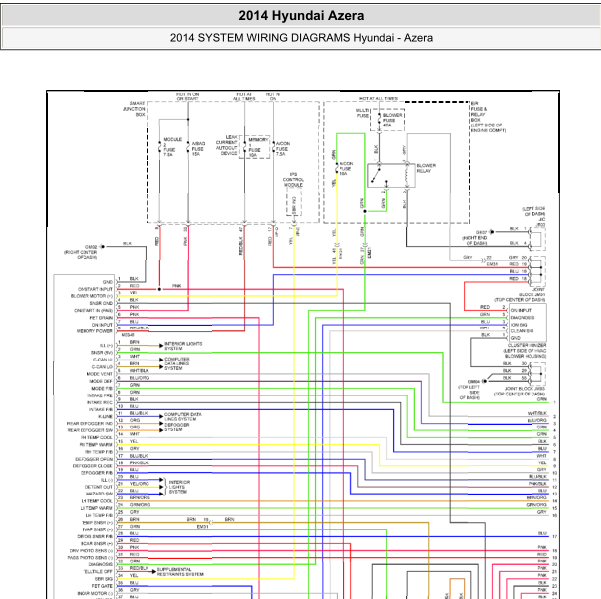Click the 'EM31' connector label on BRN wire
The image size is (601, 599).
click(x=202, y=527)
